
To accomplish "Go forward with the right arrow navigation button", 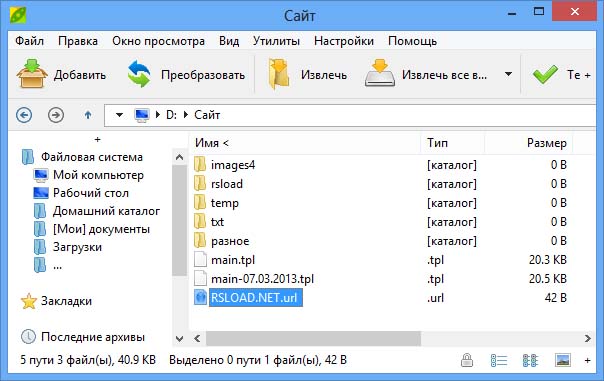I will pos(56,115).
